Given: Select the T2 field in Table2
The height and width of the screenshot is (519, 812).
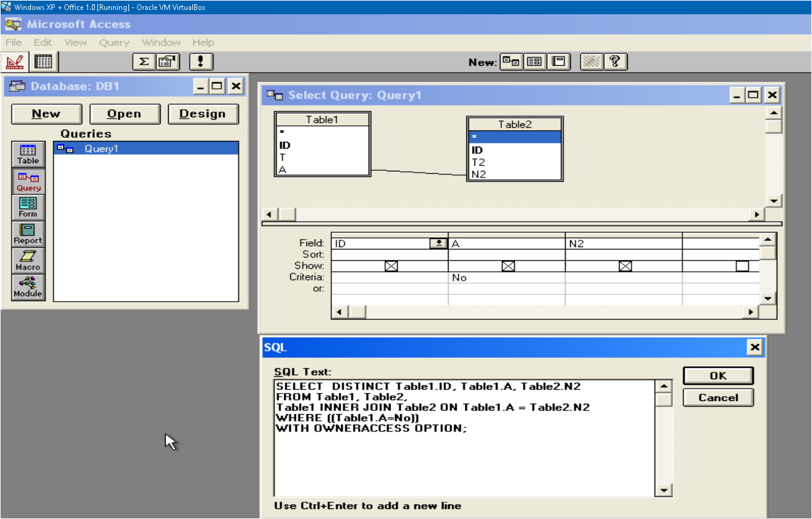Looking at the screenshot, I should pos(515,162).
